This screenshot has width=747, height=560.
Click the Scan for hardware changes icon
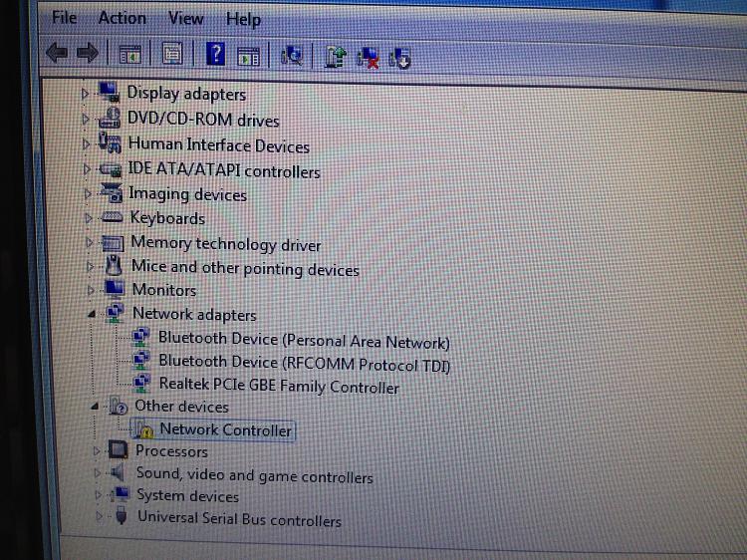[291, 56]
